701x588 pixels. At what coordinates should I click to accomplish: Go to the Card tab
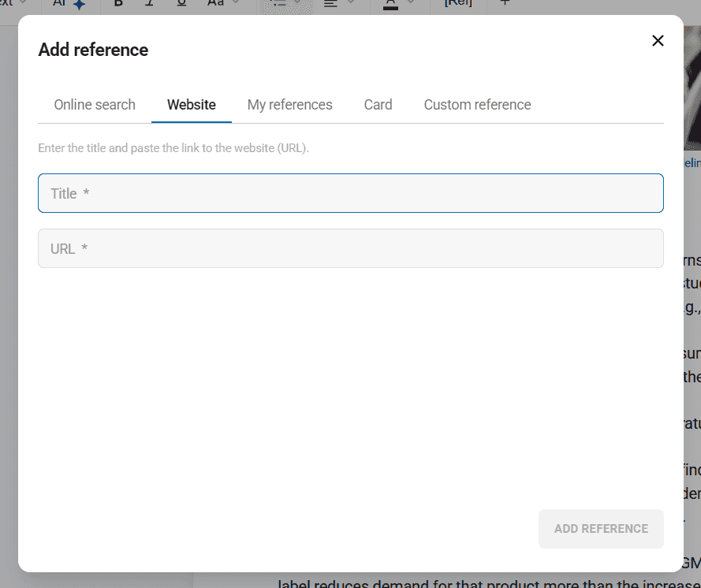pos(378,105)
